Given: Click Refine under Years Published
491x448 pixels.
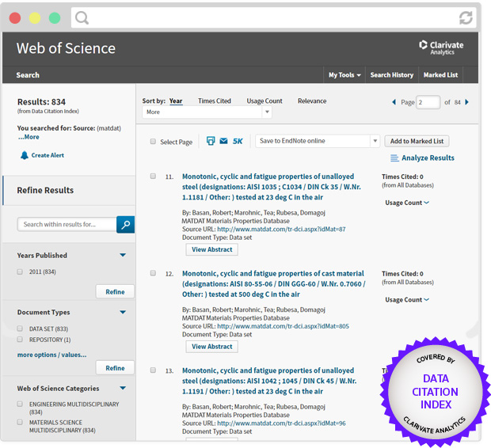Looking at the screenshot, I should (x=115, y=292).
